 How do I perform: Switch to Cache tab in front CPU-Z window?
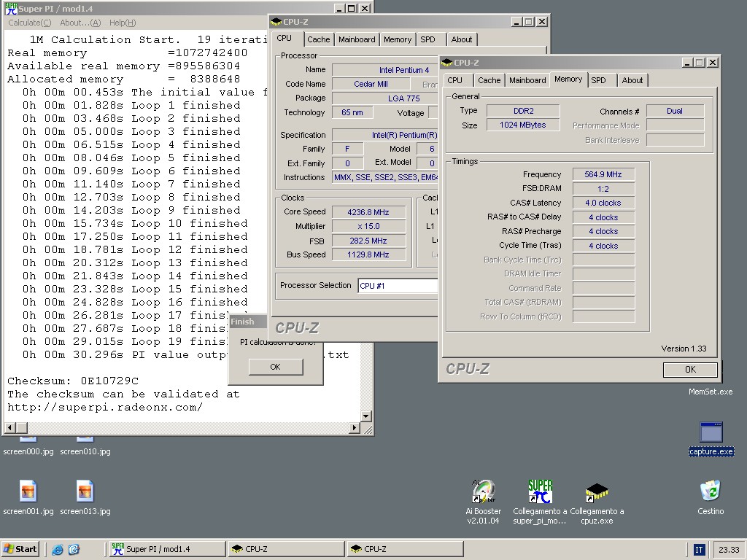coord(489,80)
